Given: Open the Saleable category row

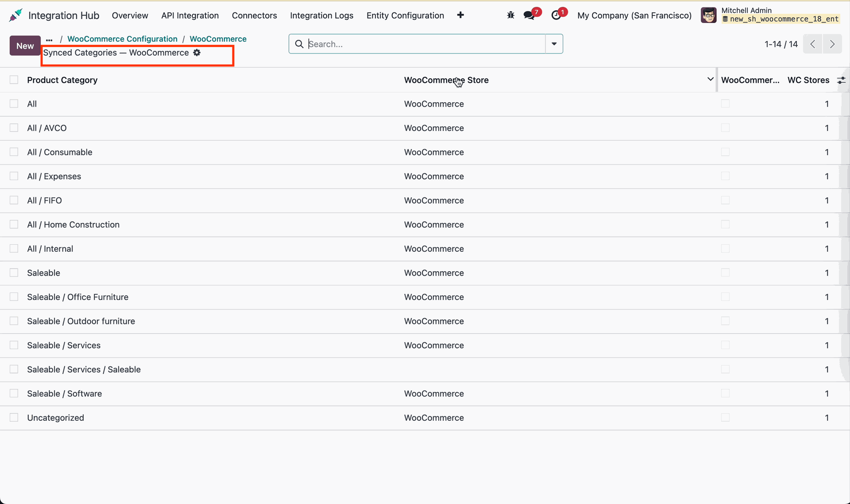Looking at the screenshot, I should tap(425, 273).
